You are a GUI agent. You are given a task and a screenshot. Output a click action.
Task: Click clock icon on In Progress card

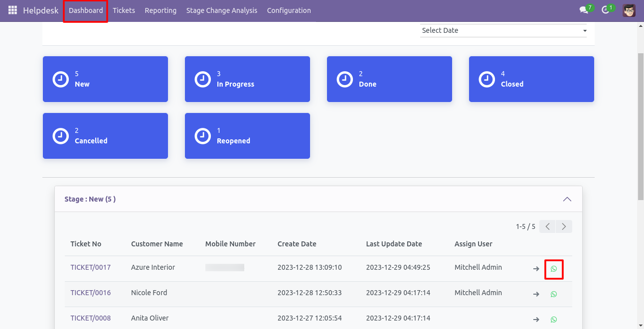click(202, 79)
